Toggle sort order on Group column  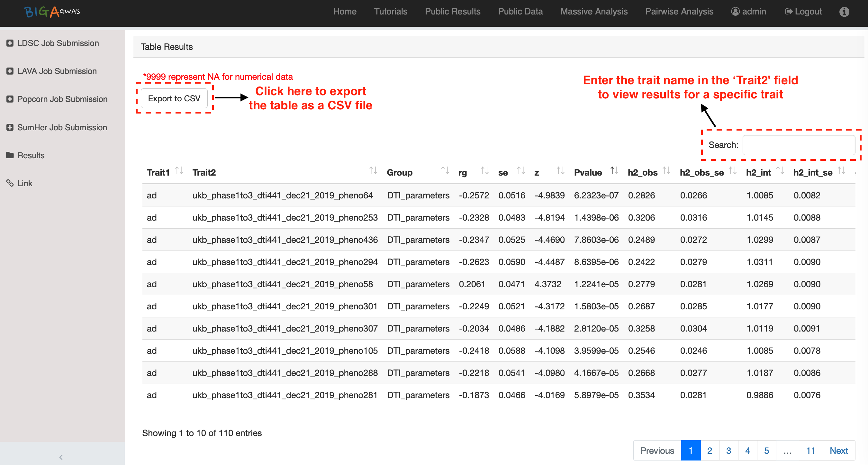coord(445,171)
